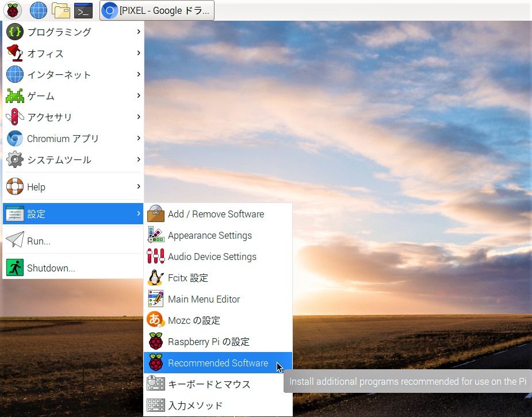Click the プログラミング curly braces icon

15,32
